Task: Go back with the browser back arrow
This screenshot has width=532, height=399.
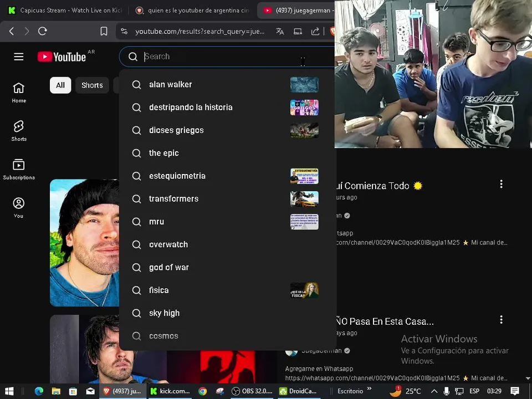Action: (x=12, y=31)
